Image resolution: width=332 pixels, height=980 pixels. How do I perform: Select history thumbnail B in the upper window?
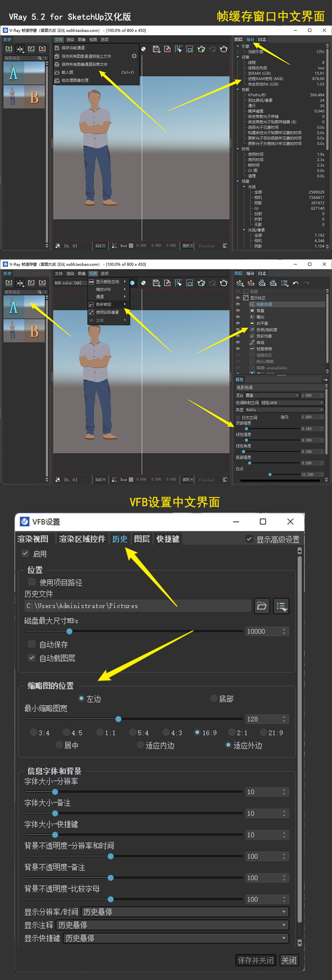[24, 96]
